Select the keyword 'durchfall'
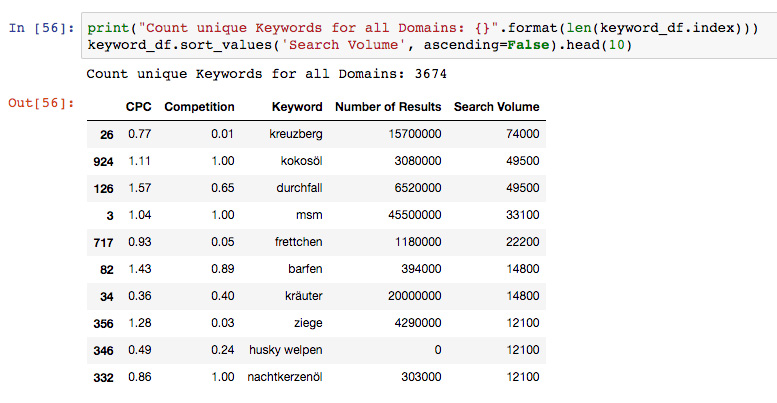Image resolution: width=777 pixels, height=403 pixels. (x=299, y=188)
